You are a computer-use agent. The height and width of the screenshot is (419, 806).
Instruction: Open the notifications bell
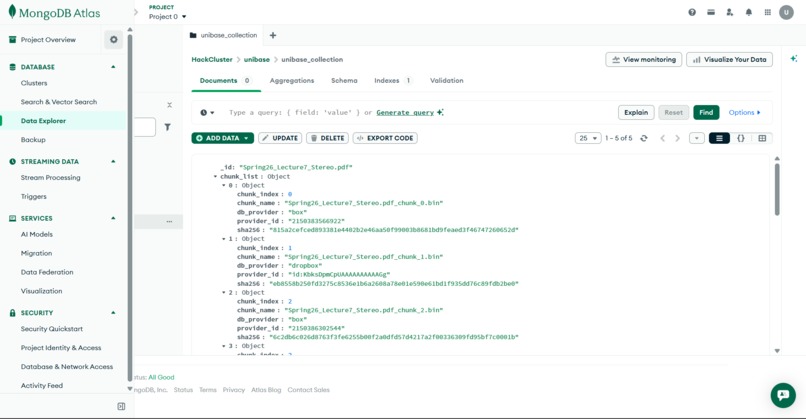tap(748, 12)
